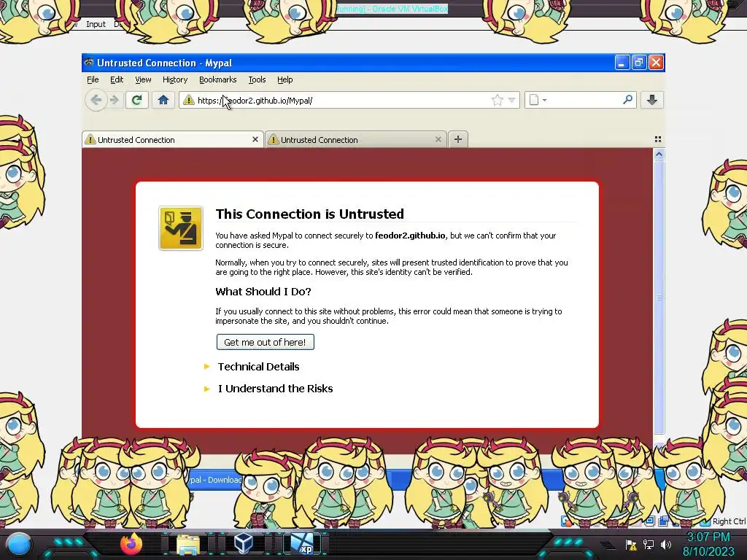The width and height of the screenshot is (747, 560).
Task: Open the History menu
Action: pyautogui.click(x=175, y=79)
